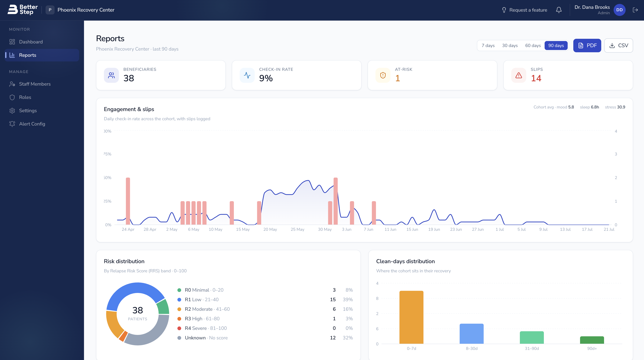Viewport: 644px width, 360px height.
Task: Open the Reports page
Action: click(42, 55)
